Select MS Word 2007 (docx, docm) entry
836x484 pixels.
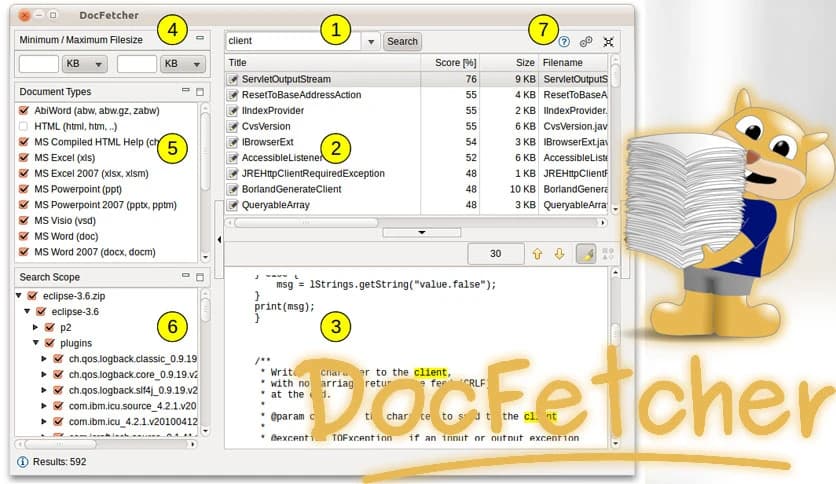click(95, 252)
